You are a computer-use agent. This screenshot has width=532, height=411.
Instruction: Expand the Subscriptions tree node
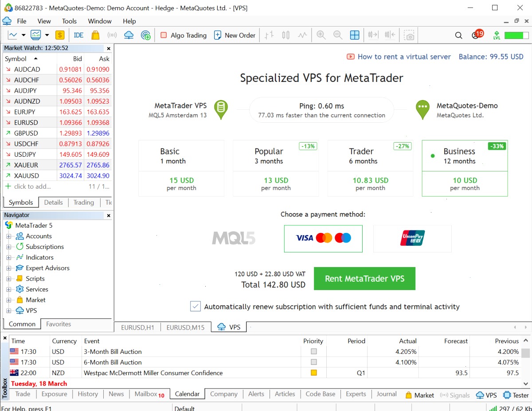click(9, 247)
